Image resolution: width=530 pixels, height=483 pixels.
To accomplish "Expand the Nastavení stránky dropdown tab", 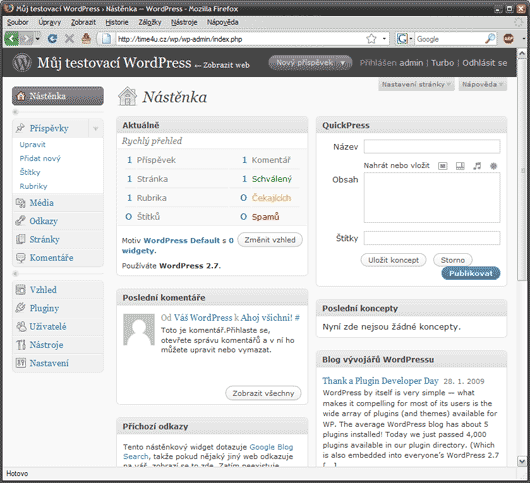I will (x=416, y=84).
